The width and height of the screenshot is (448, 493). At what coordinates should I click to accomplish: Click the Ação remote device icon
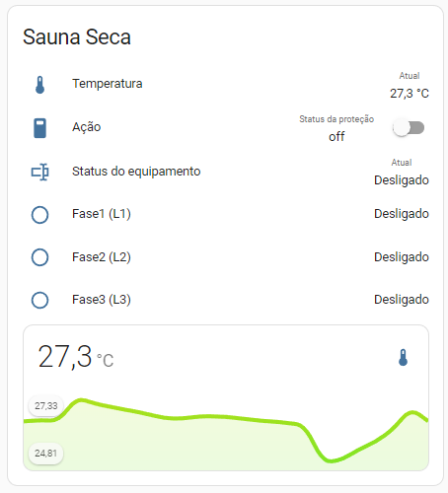[39, 128]
